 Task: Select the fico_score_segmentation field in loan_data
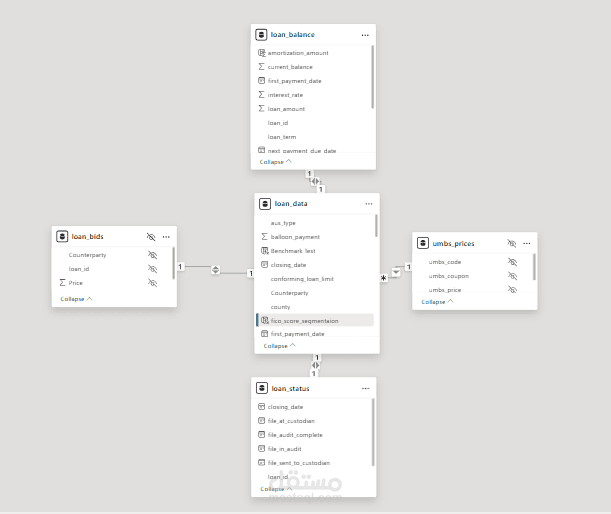pos(304,320)
